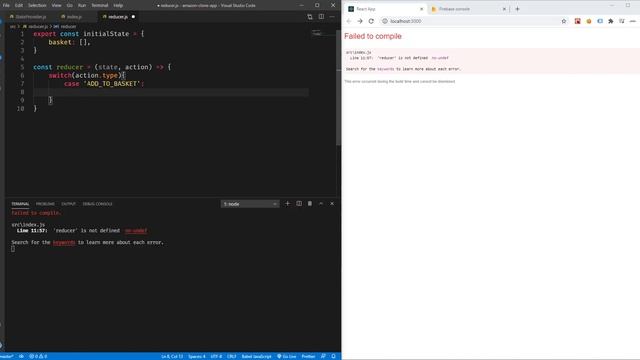Open the Selection menu
640x360 pixels.
pyautogui.click(x=37, y=5)
